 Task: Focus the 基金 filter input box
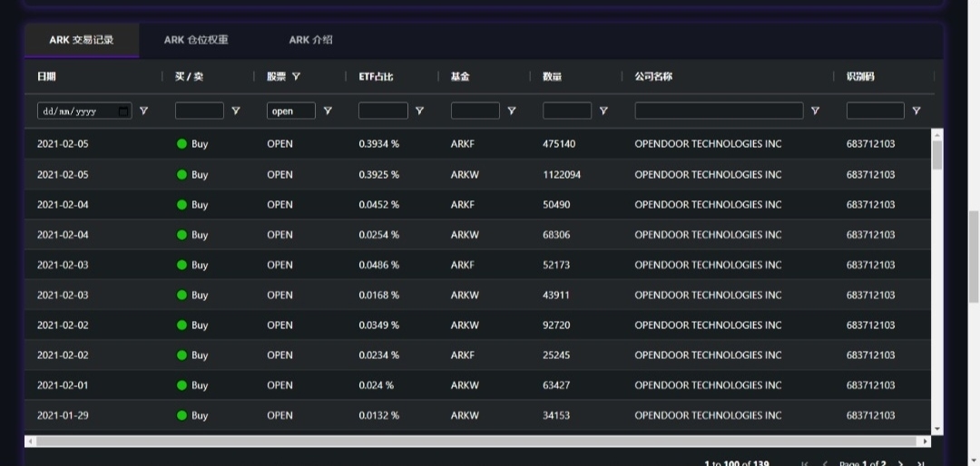[475, 111]
